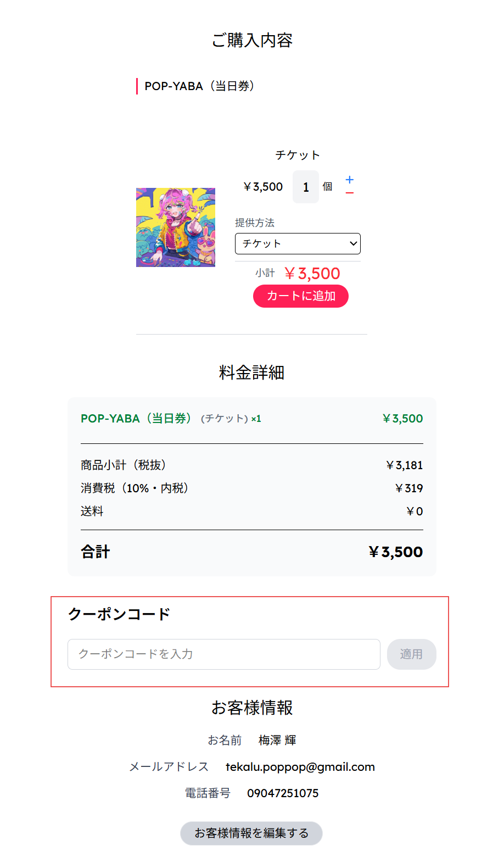Click the 適用 coupon button
Image resolution: width=504 pixels, height=862 pixels.
[x=411, y=654]
